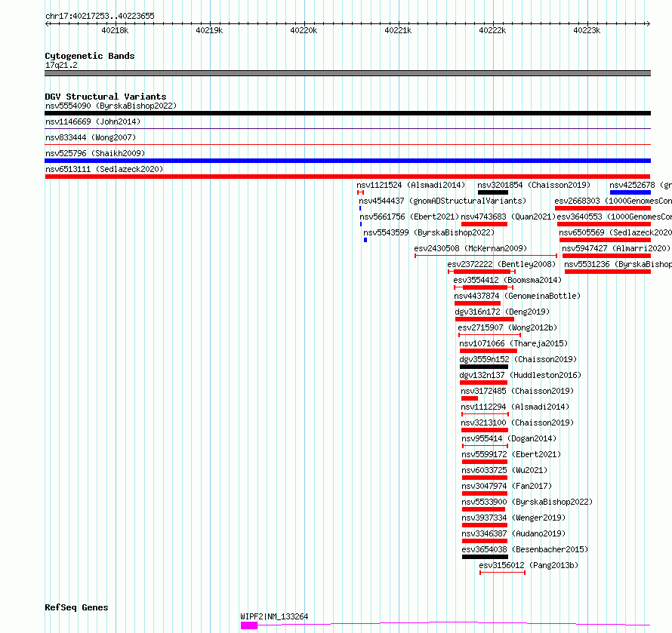Click the small blue box under nsv5543599
Viewport: 672px width, 633px height.
tap(365, 240)
